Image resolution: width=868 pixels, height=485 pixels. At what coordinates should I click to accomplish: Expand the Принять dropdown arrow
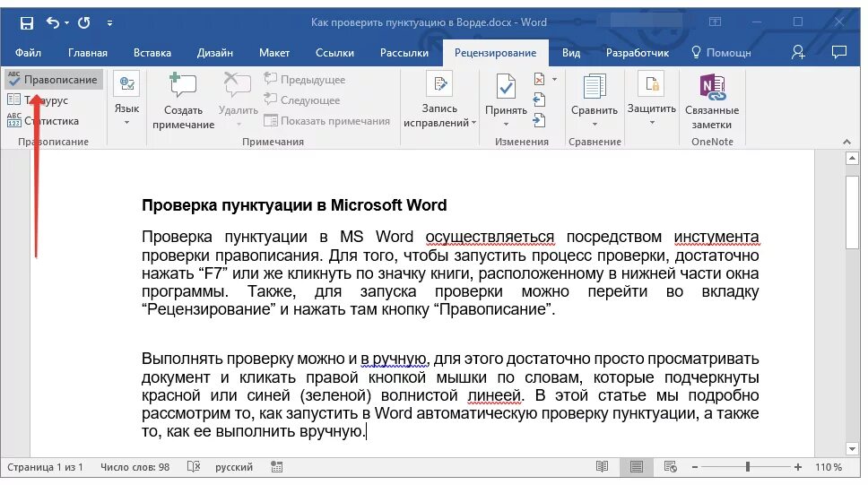[506, 124]
